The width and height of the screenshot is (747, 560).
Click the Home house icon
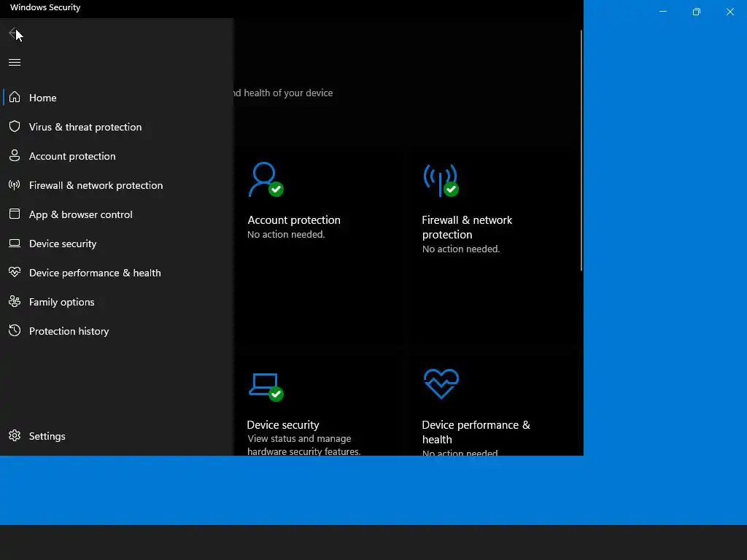[x=15, y=97]
